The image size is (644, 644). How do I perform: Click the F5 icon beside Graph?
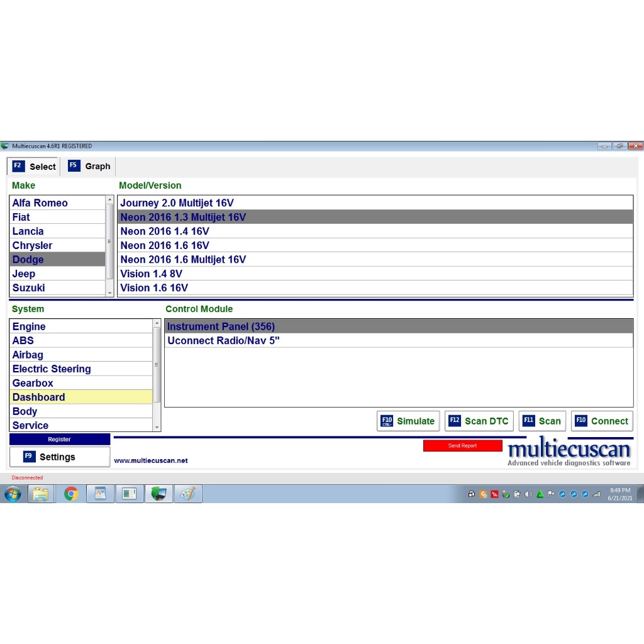74,165
